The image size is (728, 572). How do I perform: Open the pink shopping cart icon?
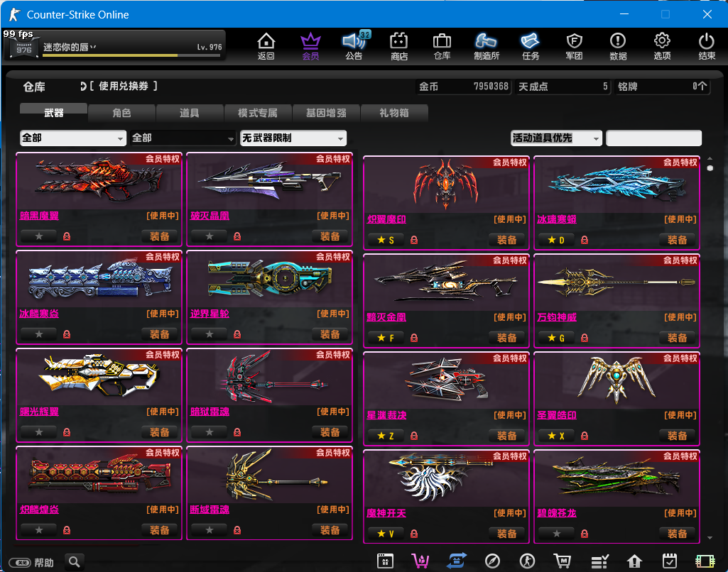click(x=420, y=561)
